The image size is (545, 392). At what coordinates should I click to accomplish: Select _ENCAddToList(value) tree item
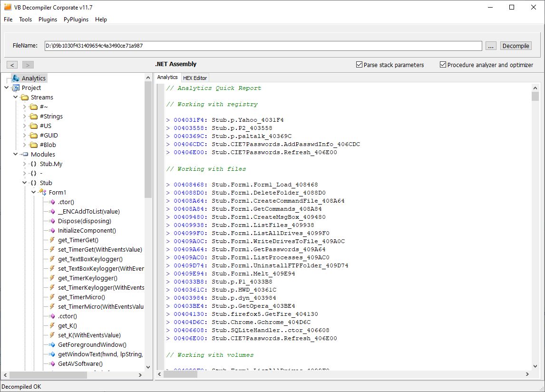pos(88,212)
